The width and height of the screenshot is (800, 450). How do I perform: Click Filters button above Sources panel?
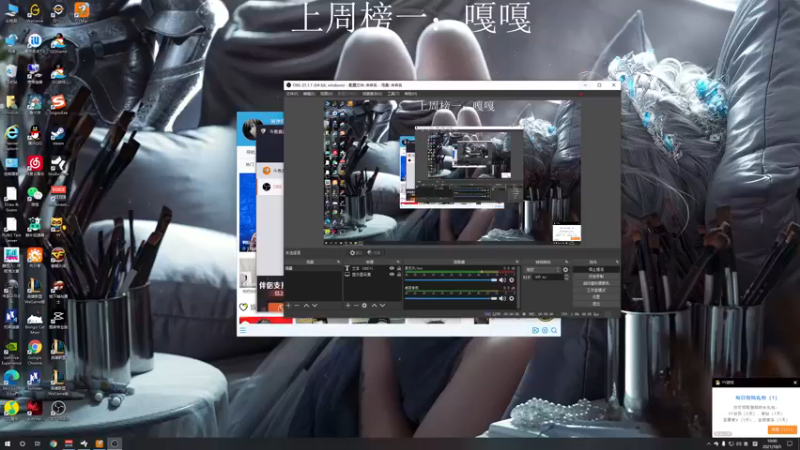(x=375, y=253)
